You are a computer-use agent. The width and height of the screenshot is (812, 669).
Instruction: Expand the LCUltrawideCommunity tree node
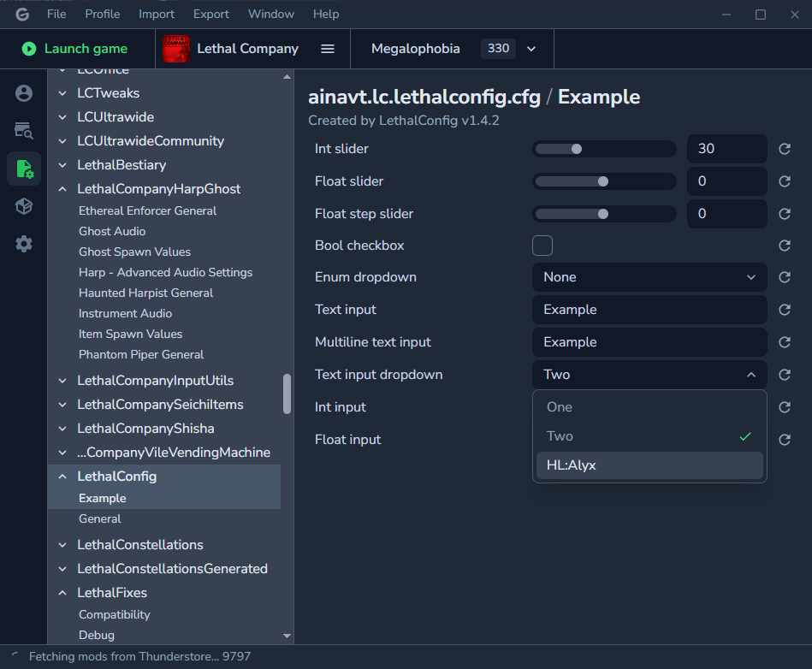[62, 141]
